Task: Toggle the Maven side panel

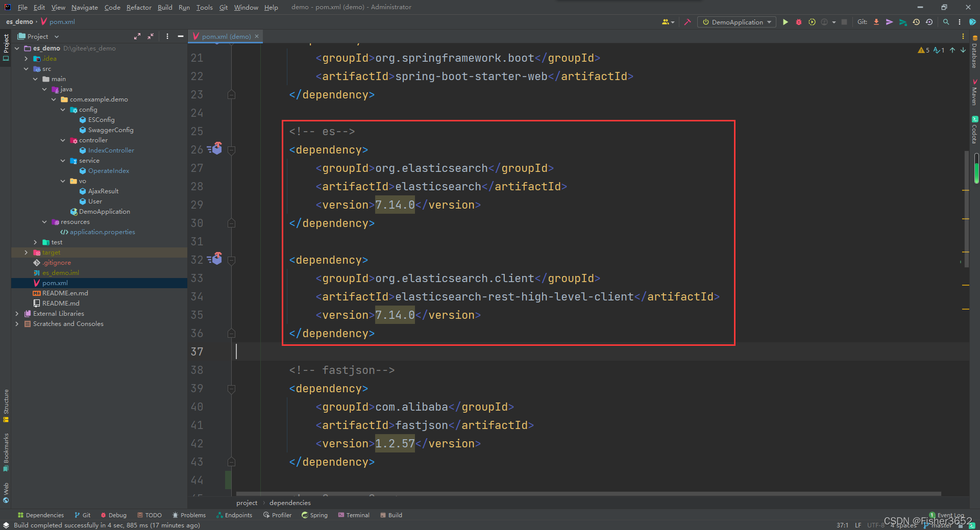Action: click(974, 92)
